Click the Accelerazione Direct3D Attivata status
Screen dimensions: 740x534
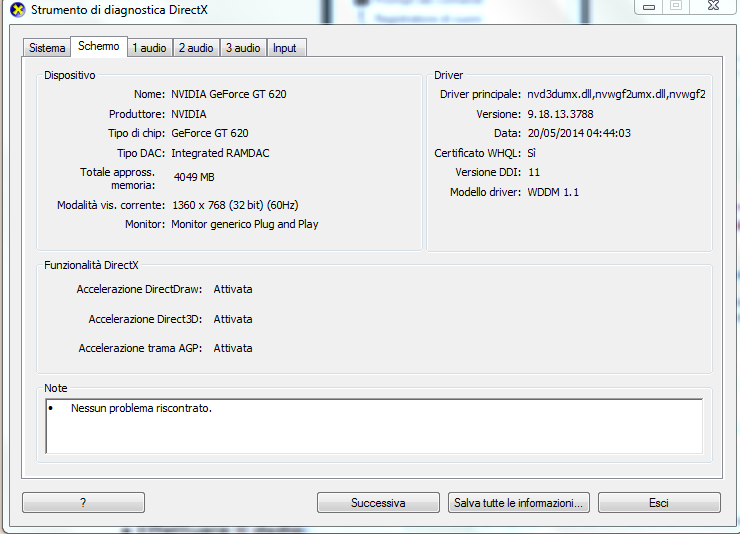click(233, 319)
